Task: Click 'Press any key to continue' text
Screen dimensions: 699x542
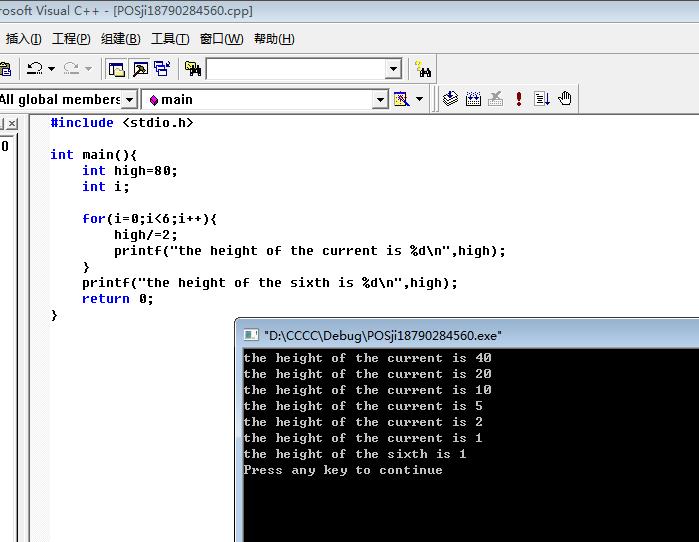Action: [x=343, y=470]
